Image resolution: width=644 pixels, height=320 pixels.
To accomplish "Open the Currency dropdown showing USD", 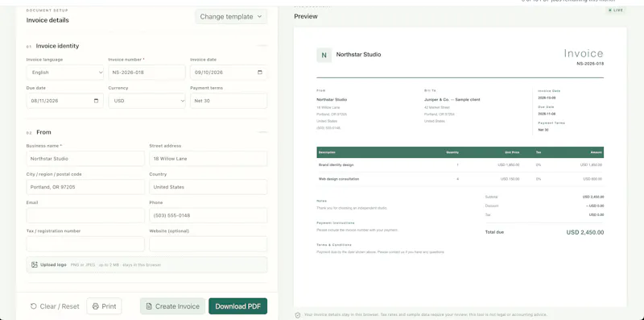I will pyautogui.click(x=147, y=101).
